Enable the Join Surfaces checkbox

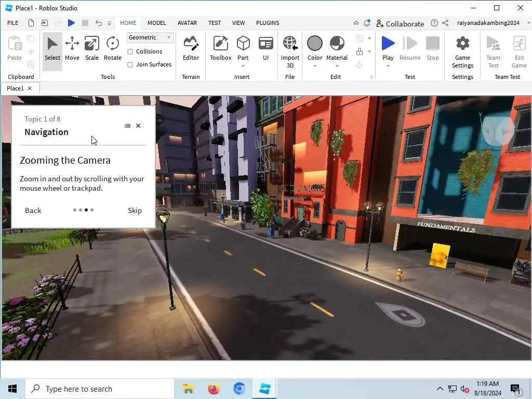coord(130,64)
